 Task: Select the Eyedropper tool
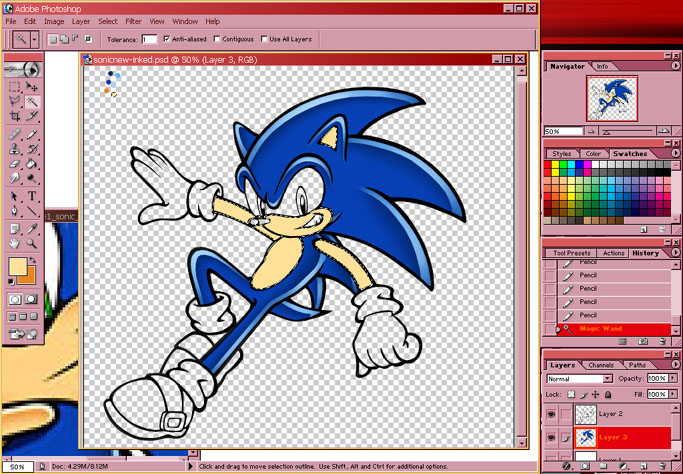pos(31,228)
